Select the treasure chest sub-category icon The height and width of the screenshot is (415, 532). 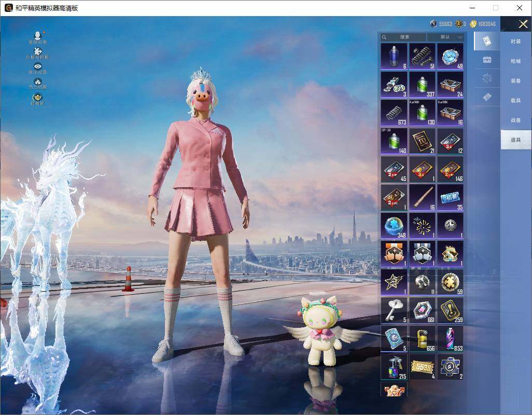click(487, 60)
